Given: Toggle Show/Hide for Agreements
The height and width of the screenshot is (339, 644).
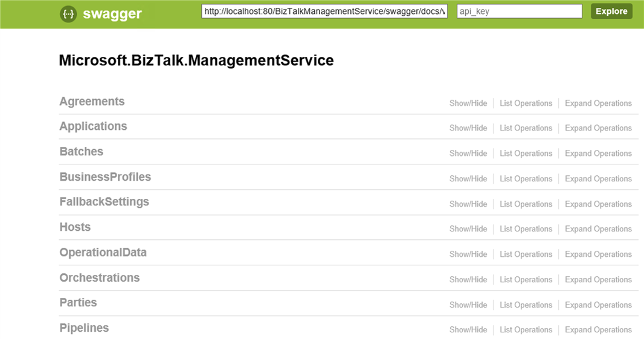Looking at the screenshot, I should [468, 103].
